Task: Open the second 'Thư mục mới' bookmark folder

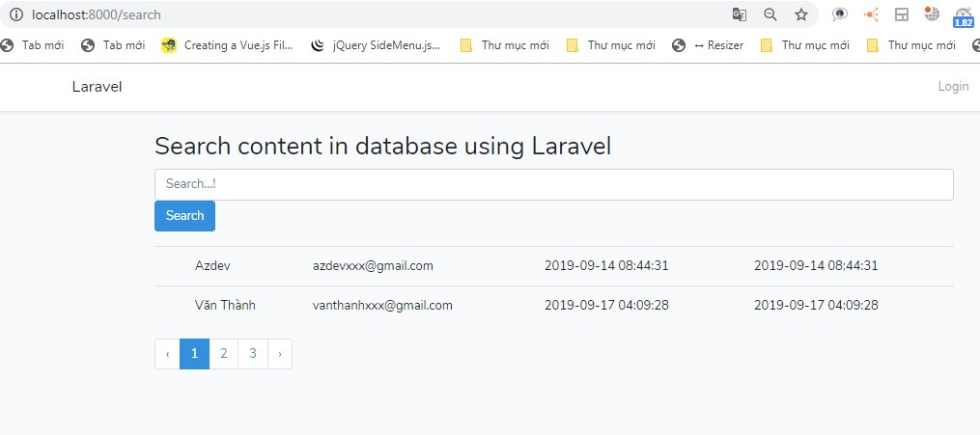Action: pos(610,45)
